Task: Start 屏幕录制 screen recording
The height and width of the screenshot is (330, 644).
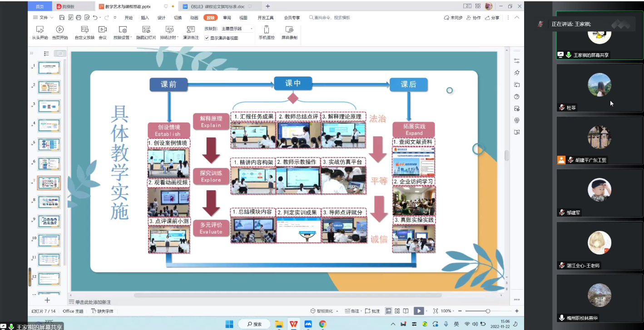Action: click(289, 30)
